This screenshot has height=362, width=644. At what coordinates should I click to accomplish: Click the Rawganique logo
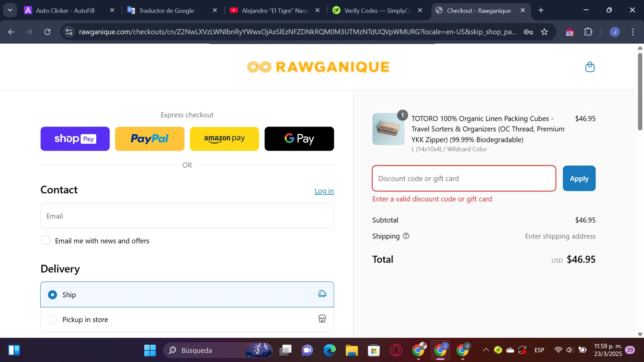[318, 67]
